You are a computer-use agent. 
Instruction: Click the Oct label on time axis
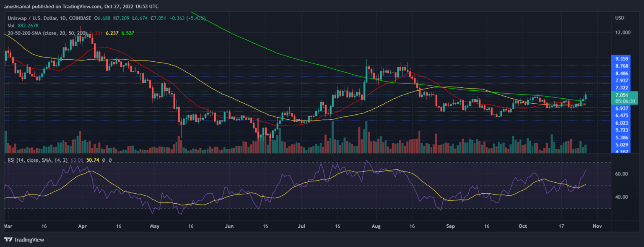click(x=522, y=226)
